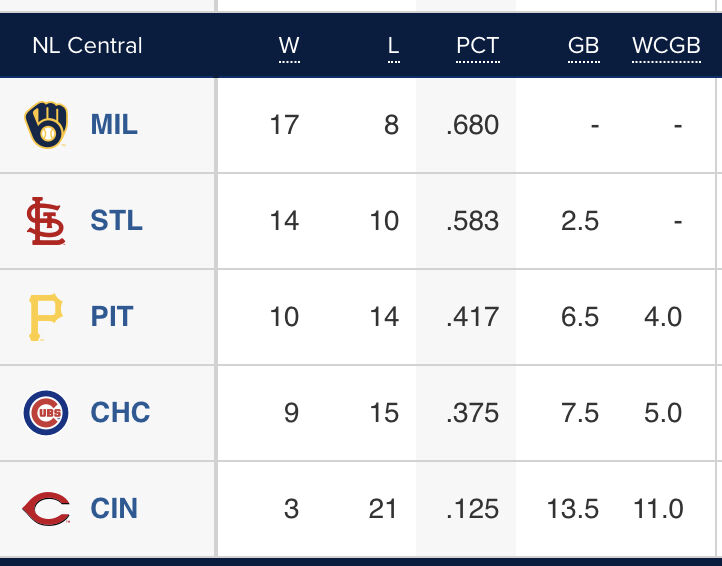The height and width of the screenshot is (566, 722).
Task: Sort standings by PCT column header
Action: (x=477, y=46)
